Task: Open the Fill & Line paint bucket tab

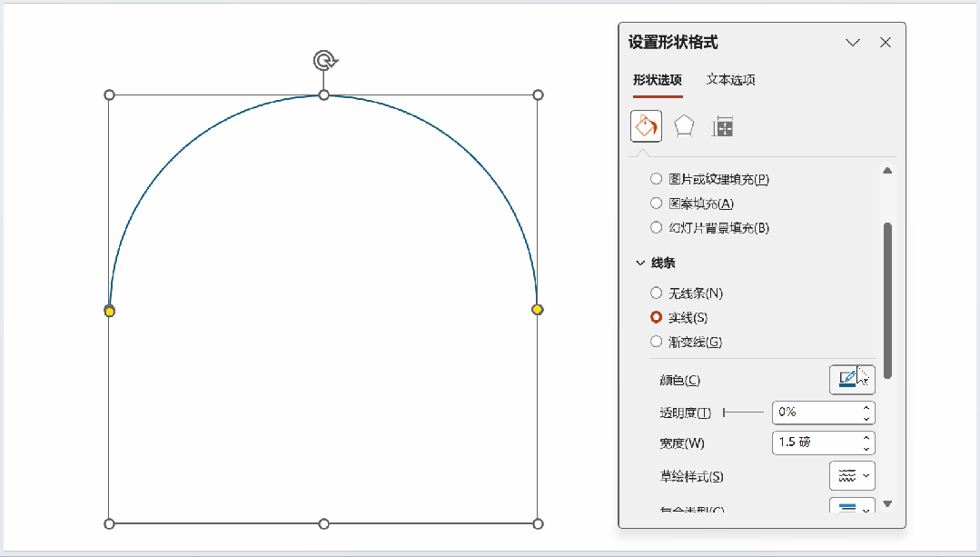Action: 647,126
